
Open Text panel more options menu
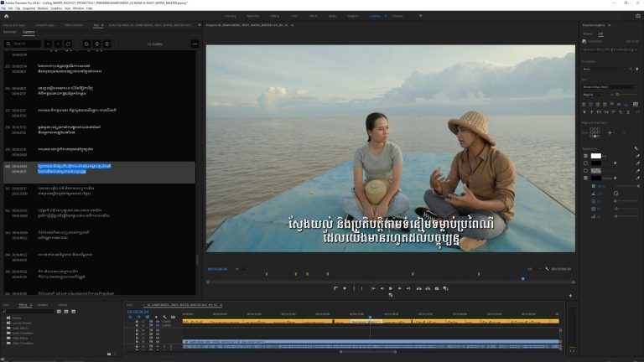pyautogui.click(x=195, y=44)
